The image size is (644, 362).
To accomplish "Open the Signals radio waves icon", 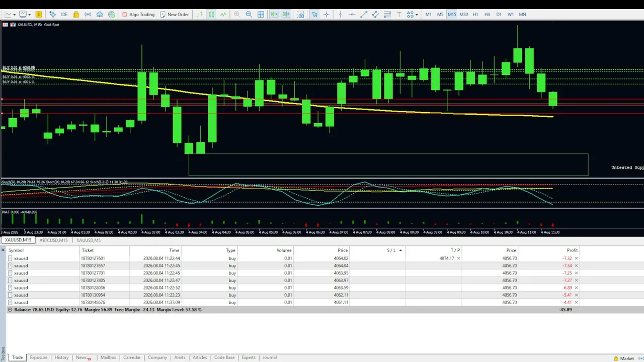I will pos(88,15).
